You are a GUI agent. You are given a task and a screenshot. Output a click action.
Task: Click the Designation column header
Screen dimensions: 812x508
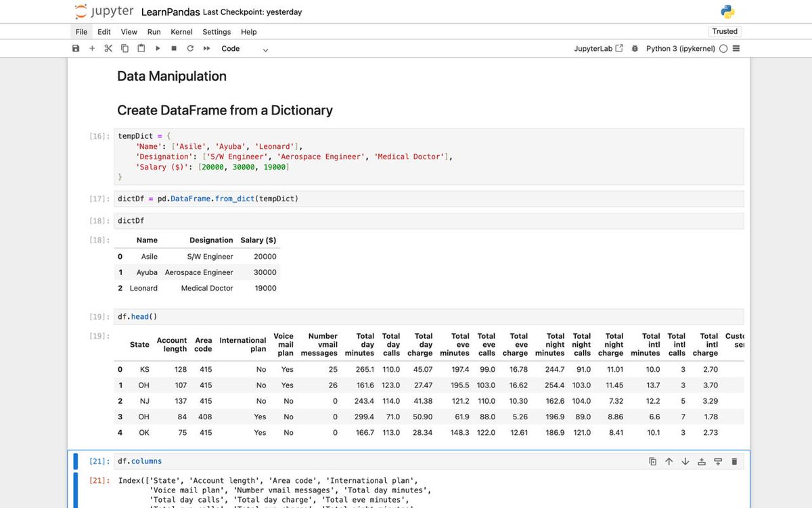211,240
